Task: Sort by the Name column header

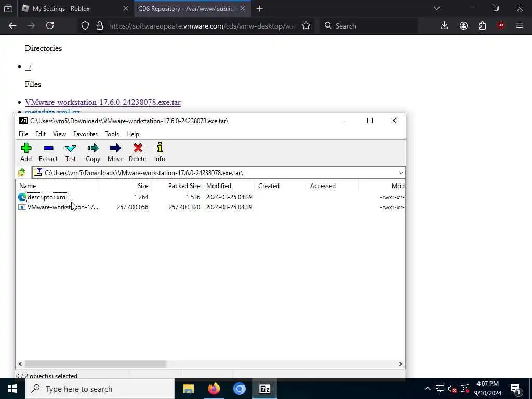Action: 58,186
